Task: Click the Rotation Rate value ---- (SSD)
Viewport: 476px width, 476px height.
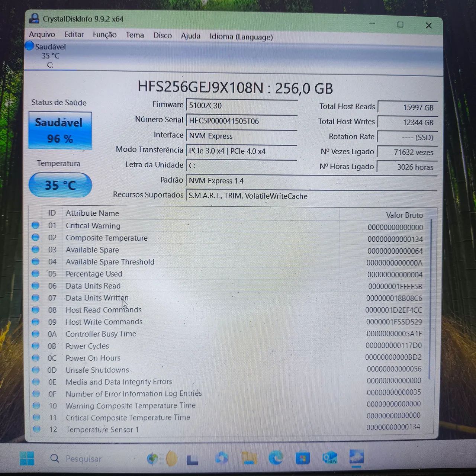Action: point(408,137)
